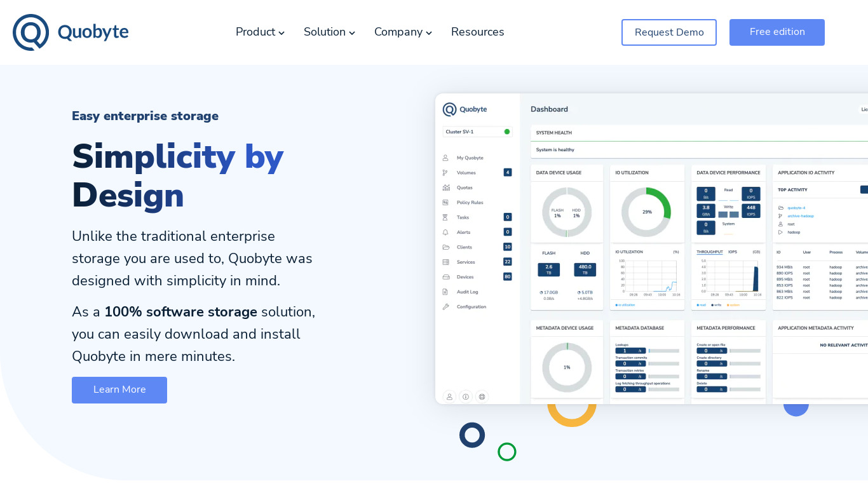Select the My Quobyte sidebar label
The image size is (868, 488).
[x=470, y=158]
